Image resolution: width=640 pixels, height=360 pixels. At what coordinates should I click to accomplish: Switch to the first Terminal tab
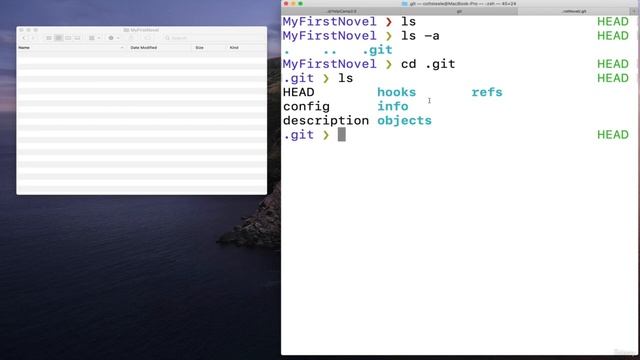342,11
